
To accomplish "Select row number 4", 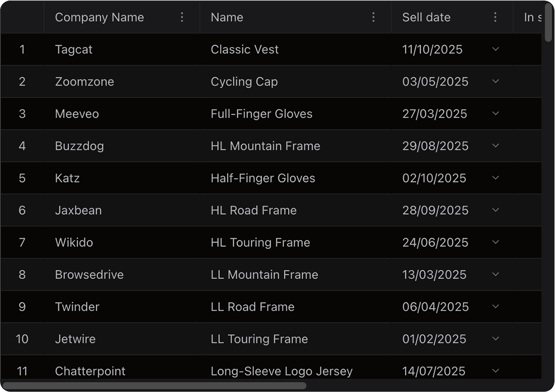I will [x=22, y=146].
